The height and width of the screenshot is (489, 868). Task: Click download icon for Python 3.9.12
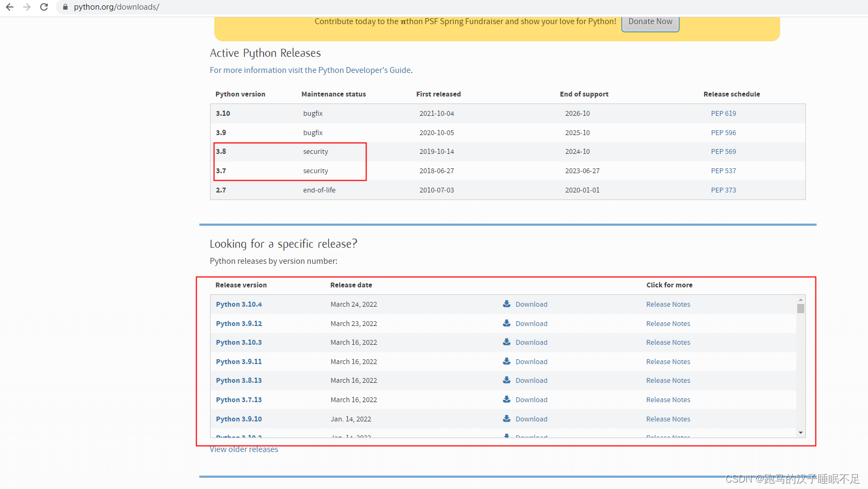click(x=506, y=323)
